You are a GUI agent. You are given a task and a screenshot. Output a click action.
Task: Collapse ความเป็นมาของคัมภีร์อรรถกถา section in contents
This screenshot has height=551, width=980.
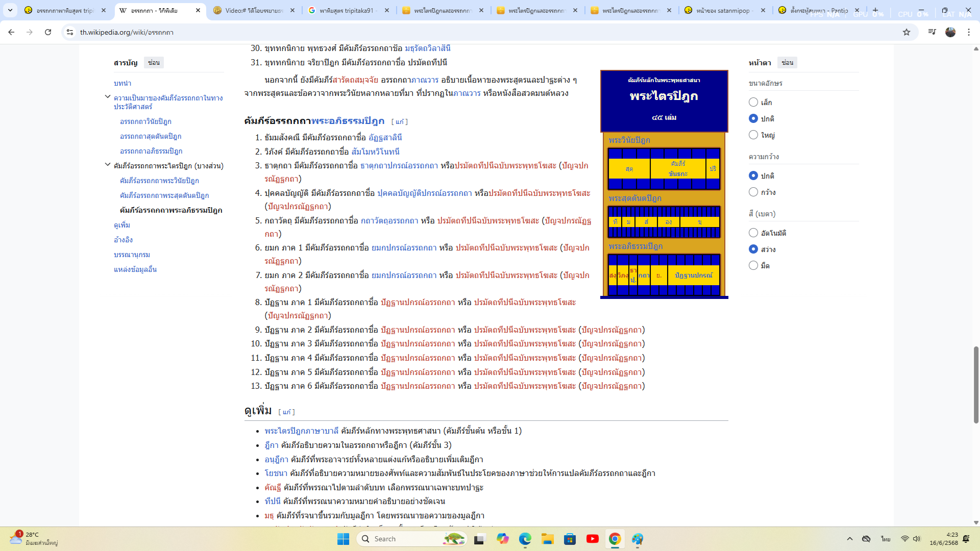pos(108,97)
